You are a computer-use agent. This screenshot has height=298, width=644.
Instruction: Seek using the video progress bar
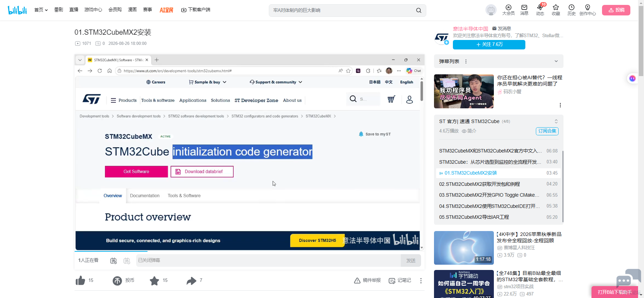(x=250, y=251)
